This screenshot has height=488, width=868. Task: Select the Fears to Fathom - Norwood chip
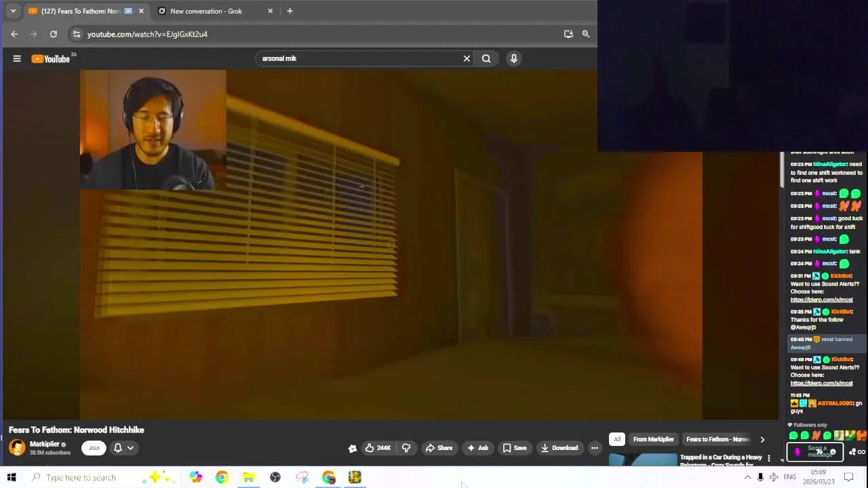pos(717,439)
